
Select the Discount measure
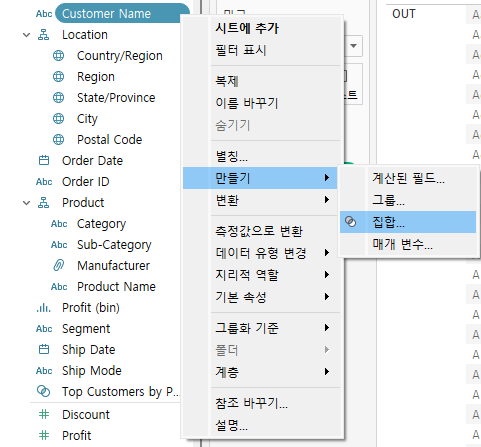(86, 415)
